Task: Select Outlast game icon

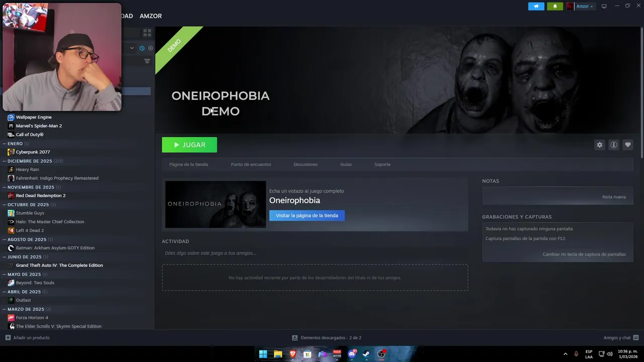Action: [x=11, y=300]
